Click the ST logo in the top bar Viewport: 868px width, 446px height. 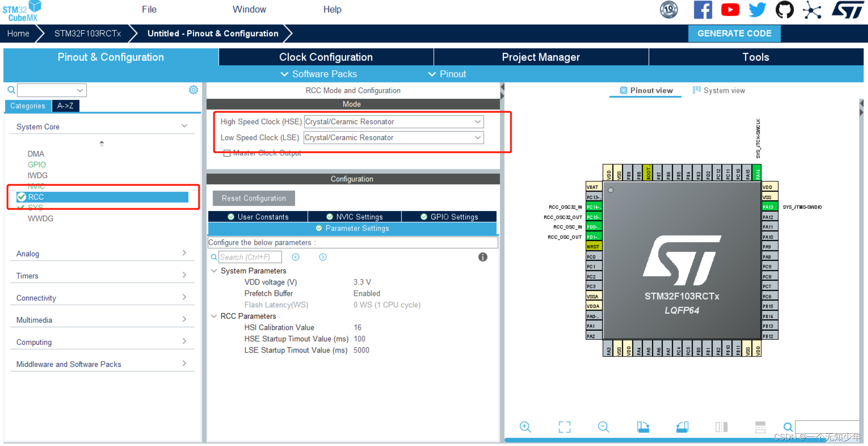click(848, 10)
